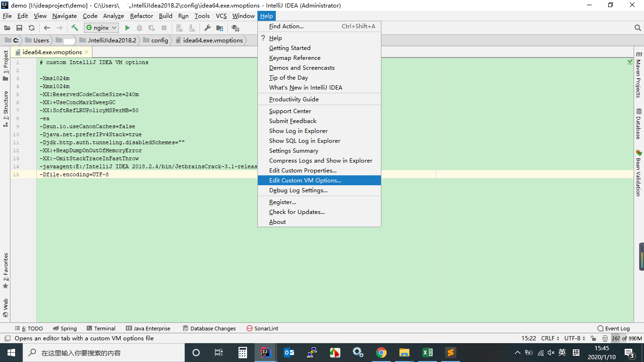Open Chrome from the Windows taskbar
This screenshot has width=644, height=362.
coord(381,353)
